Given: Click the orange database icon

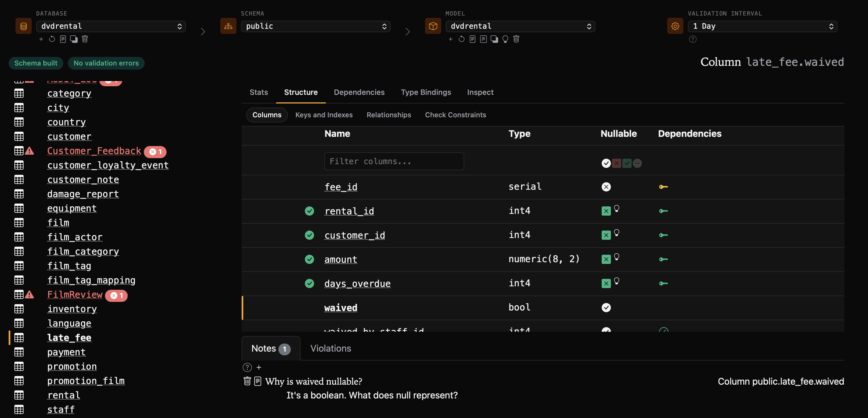Looking at the screenshot, I should coord(23,26).
